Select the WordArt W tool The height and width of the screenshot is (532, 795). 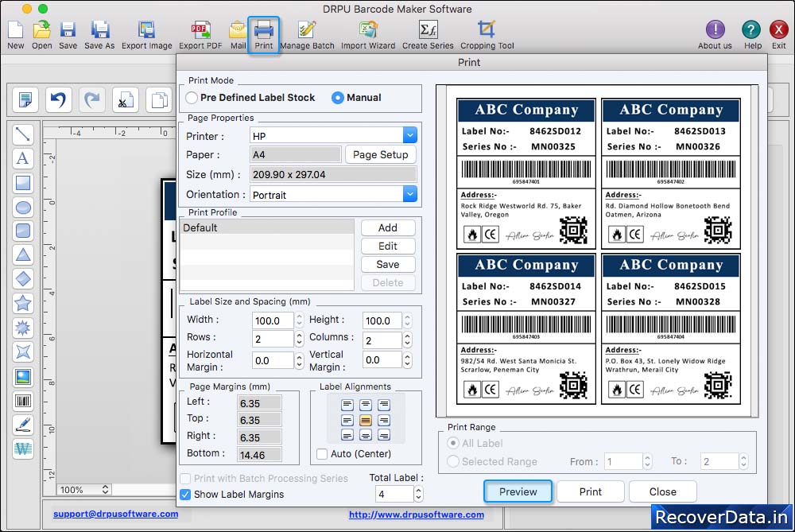point(23,449)
